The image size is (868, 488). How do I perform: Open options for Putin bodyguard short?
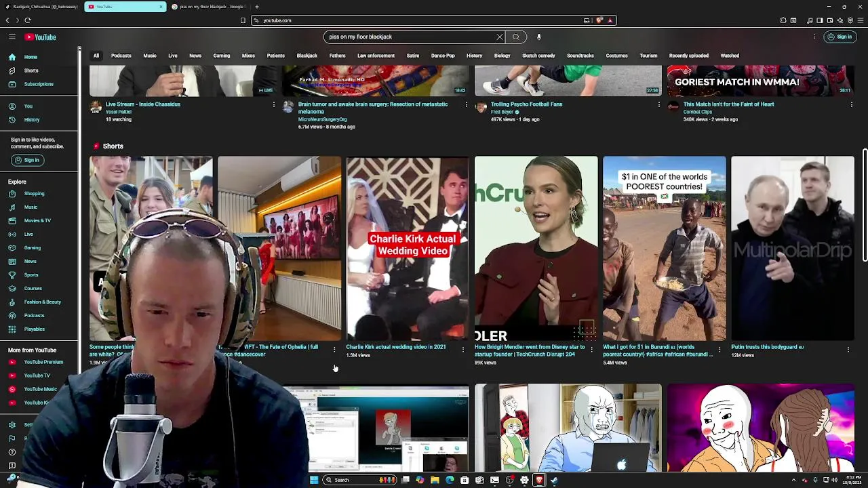coord(848,349)
